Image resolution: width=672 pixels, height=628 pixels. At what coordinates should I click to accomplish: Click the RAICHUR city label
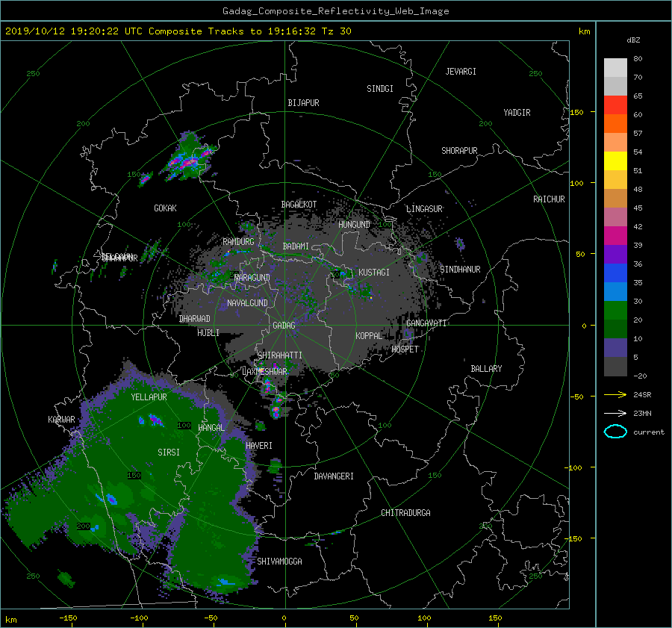tap(549, 199)
